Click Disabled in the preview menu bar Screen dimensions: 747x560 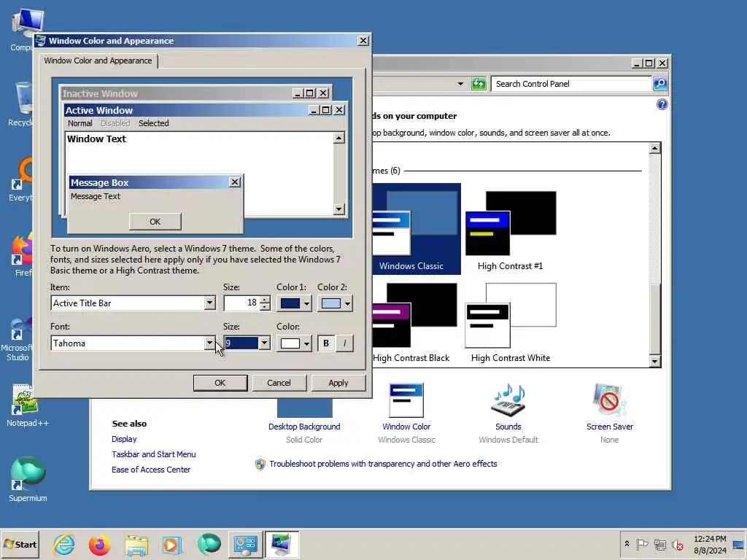[115, 123]
